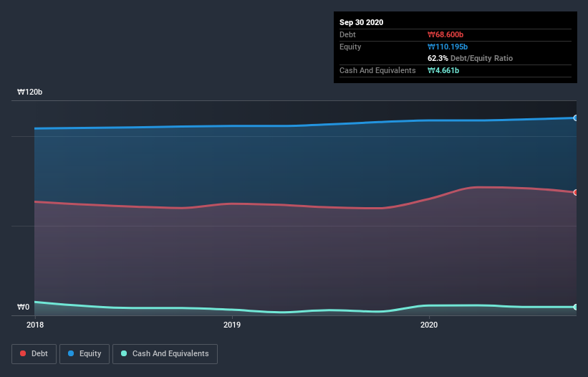
Task: Click the red Debt endpoint marker
Action: click(x=576, y=192)
